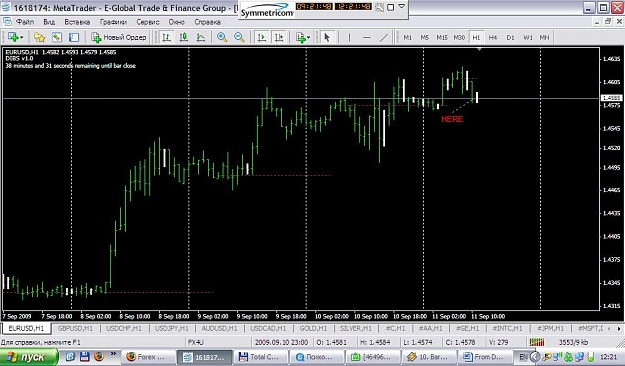The image size is (625, 366).
Task: Switch to the GBPUSD,H1 chart tab
Action: click(x=75, y=329)
